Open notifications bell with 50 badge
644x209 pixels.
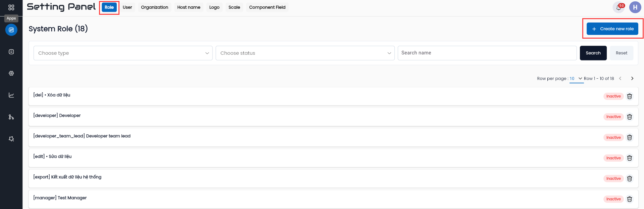point(619,7)
